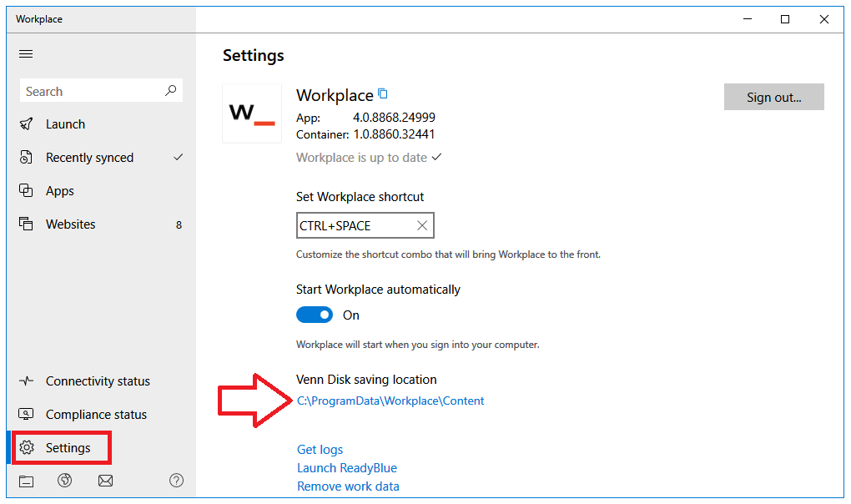
Task: Click the Settings page heading
Action: [x=254, y=56]
